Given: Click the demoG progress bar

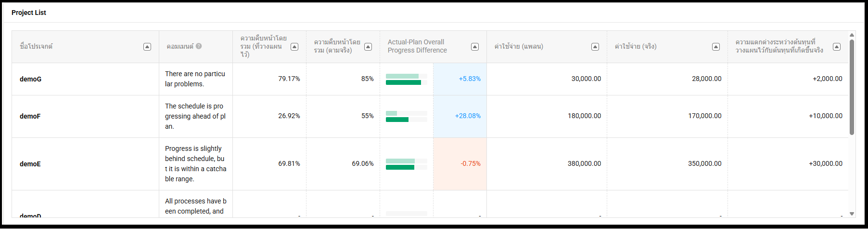Looking at the screenshot, I should pyautogui.click(x=406, y=79).
